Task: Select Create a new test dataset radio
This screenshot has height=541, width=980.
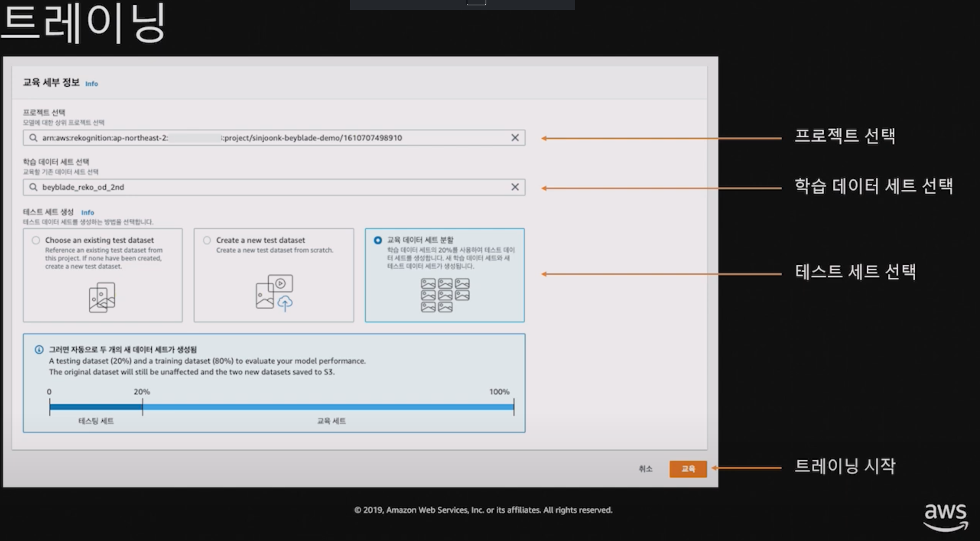Action: click(207, 240)
